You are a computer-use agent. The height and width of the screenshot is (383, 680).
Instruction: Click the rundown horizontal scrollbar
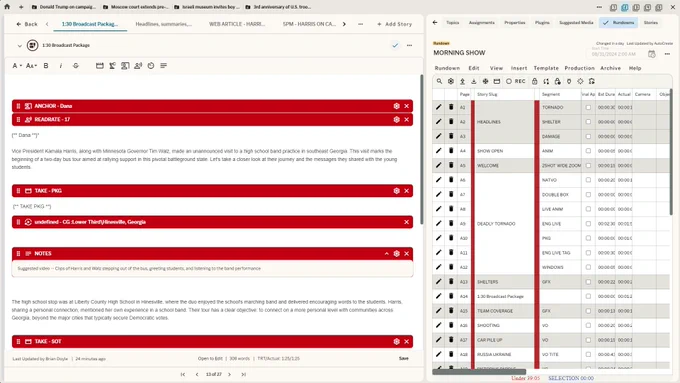(x=479, y=372)
